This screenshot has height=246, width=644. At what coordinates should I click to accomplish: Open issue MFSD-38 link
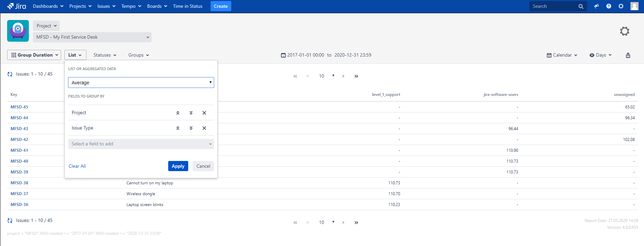(x=19, y=183)
